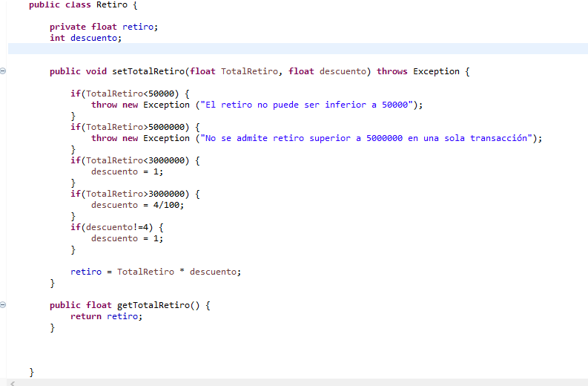Click 'float descuento' parameter in signature

(327, 71)
